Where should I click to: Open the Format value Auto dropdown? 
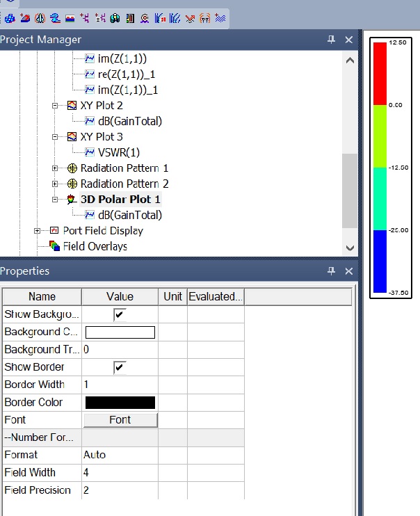tap(120, 455)
